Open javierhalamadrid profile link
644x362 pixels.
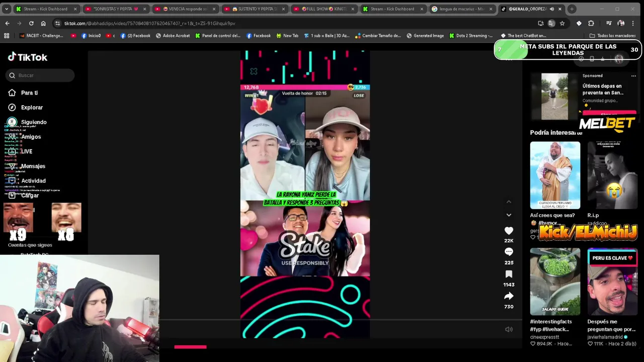pyautogui.click(x=605, y=337)
